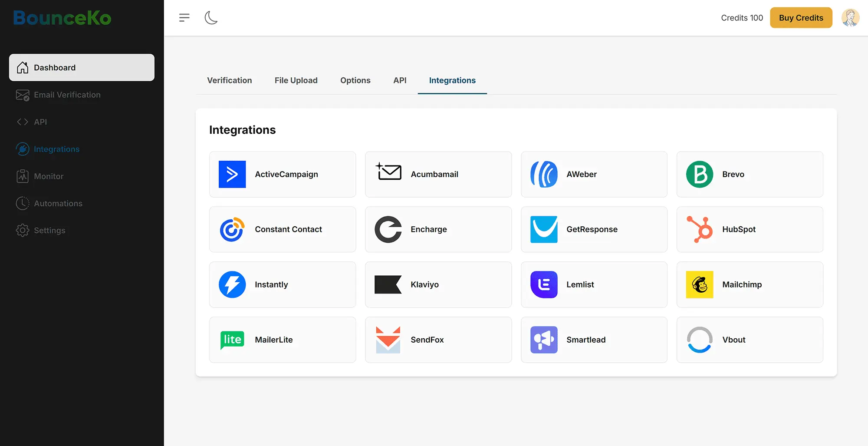The image size is (868, 446).
Task: Open Automations in the sidebar
Action: pyautogui.click(x=82, y=203)
